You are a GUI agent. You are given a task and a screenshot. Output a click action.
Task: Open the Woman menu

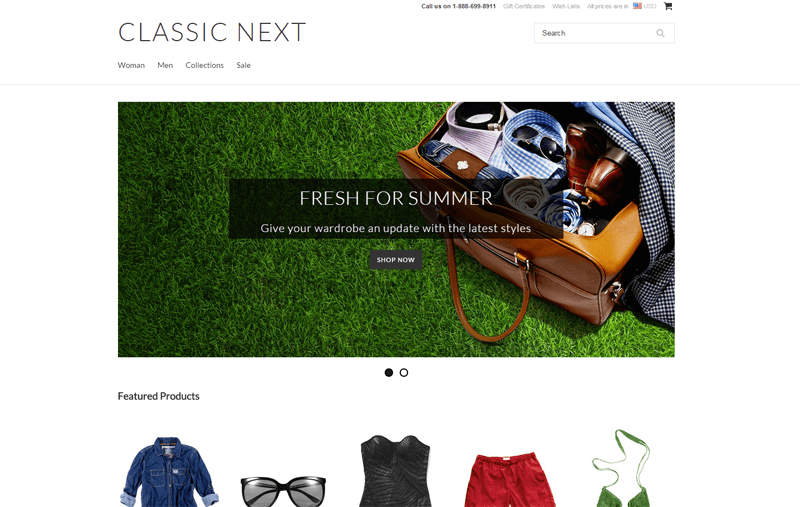[x=131, y=65]
